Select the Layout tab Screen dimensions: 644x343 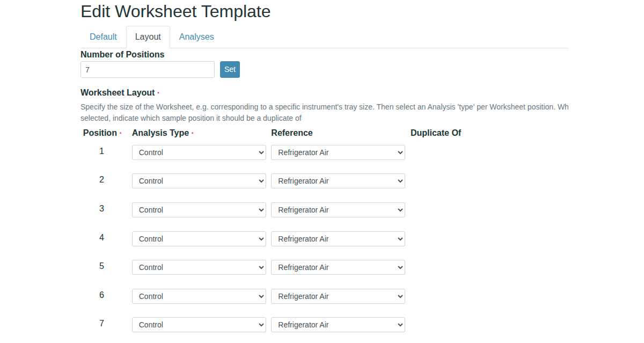148,37
